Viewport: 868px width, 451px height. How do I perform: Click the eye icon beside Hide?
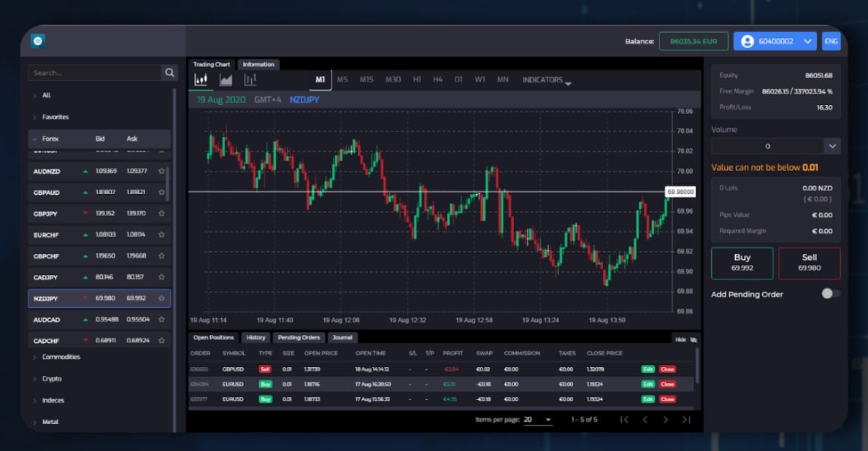tap(692, 338)
